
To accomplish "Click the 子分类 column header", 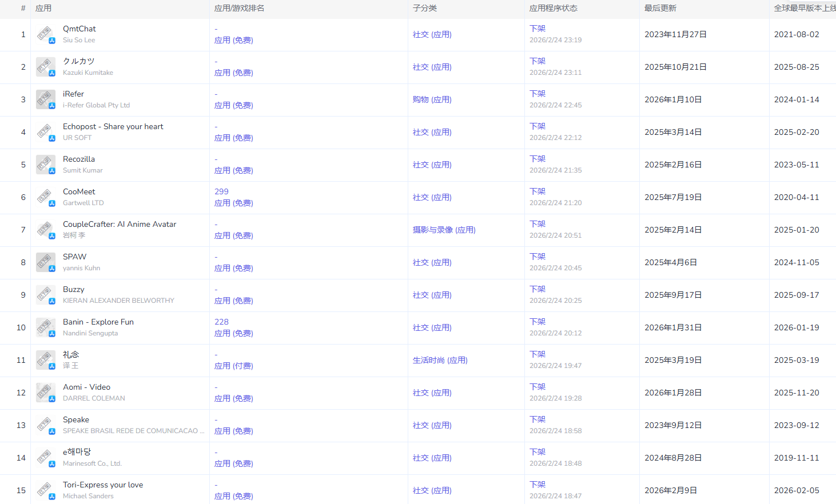I will (425, 8).
